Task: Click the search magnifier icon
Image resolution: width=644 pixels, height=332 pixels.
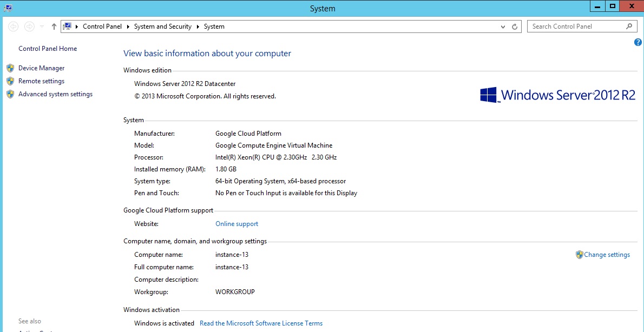Action: 629,26
